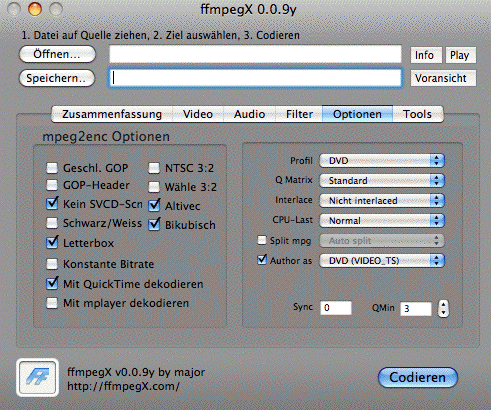Click the ffmpegX logo icon
The width and height of the screenshot is (491, 410).
(x=37, y=377)
